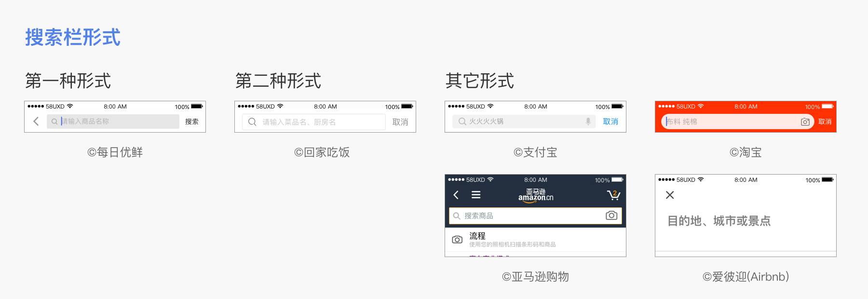
Task: Tap camera icon in Amazon 搜索商品 field
Action: coord(611,216)
